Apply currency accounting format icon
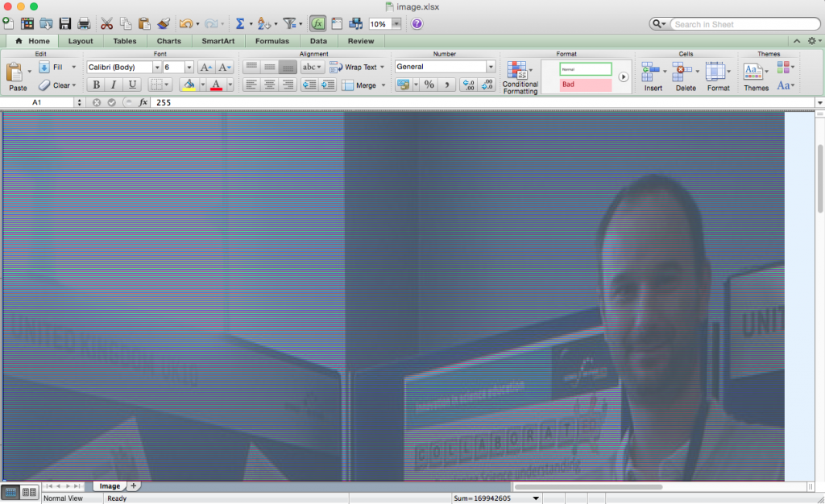The image size is (825, 504). pos(404,85)
